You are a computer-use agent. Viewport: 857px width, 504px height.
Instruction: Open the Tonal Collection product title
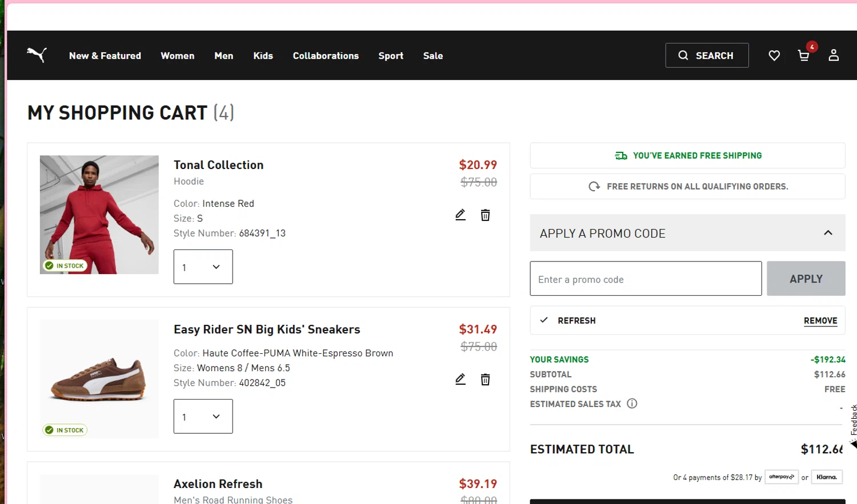[218, 165]
